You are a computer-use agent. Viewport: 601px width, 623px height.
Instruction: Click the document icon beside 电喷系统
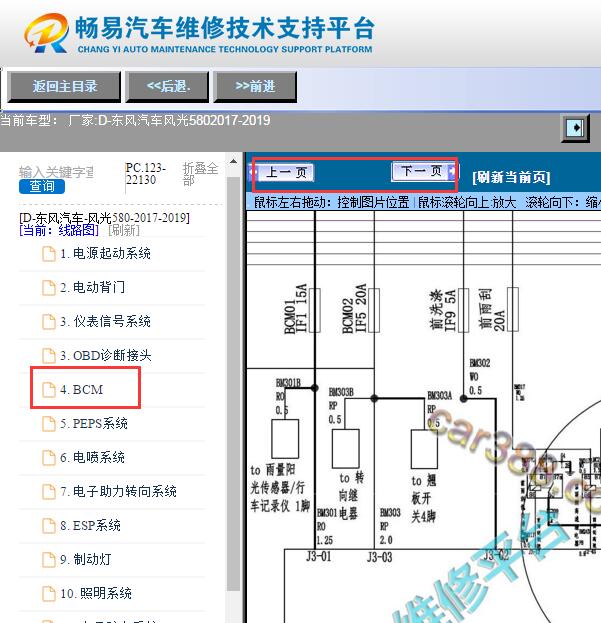click(49, 458)
